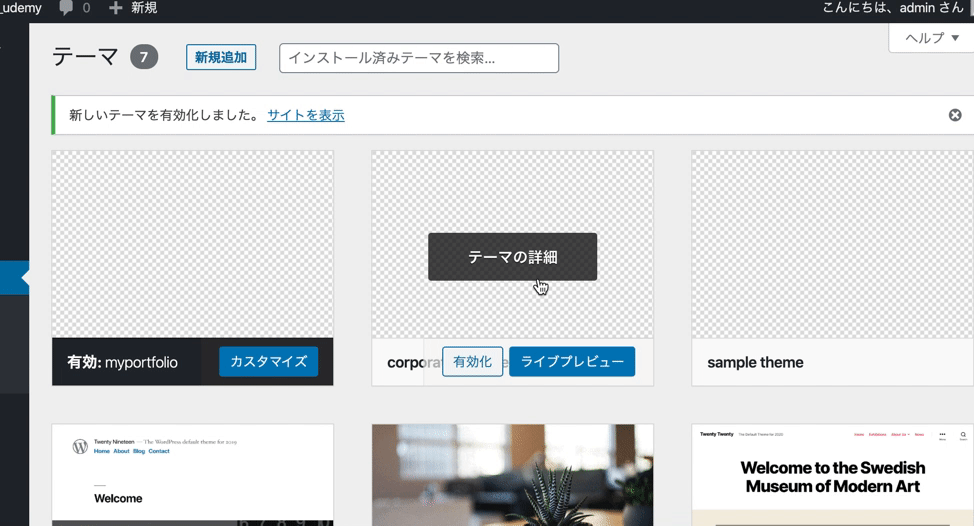
Task: Click the 新規追加 button
Action: coord(221,57)
